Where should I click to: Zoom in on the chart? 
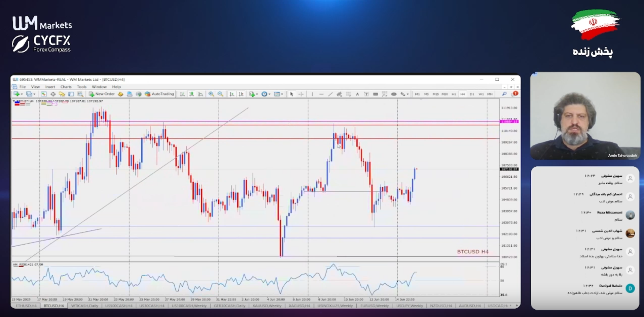coord(211,94)
